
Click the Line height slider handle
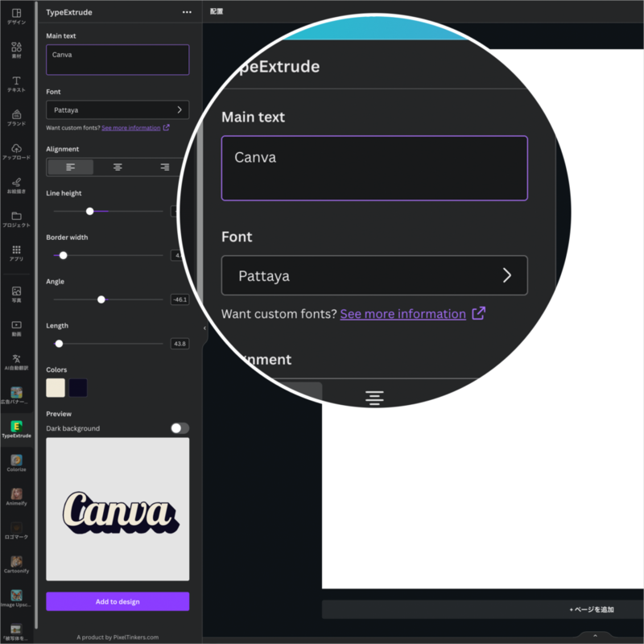[x=90, y=211]
